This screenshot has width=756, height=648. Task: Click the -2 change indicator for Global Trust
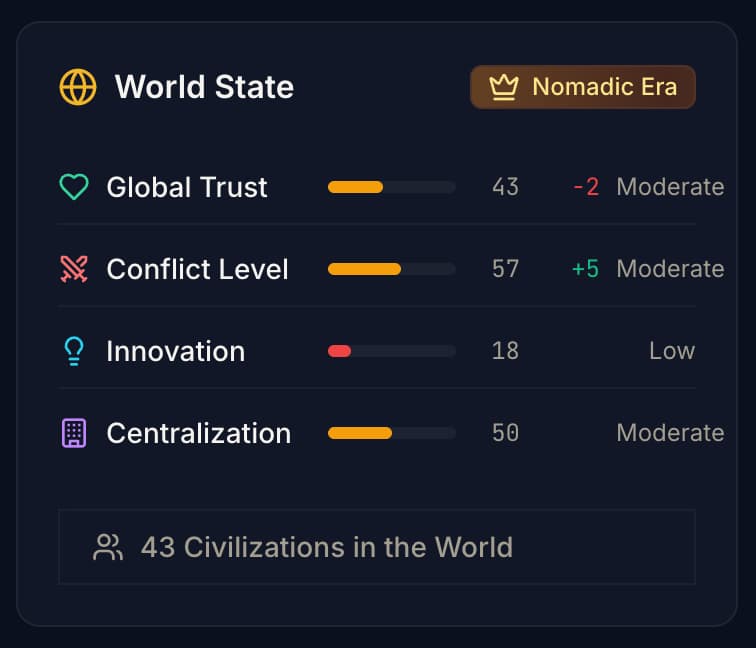coord(586,187)
